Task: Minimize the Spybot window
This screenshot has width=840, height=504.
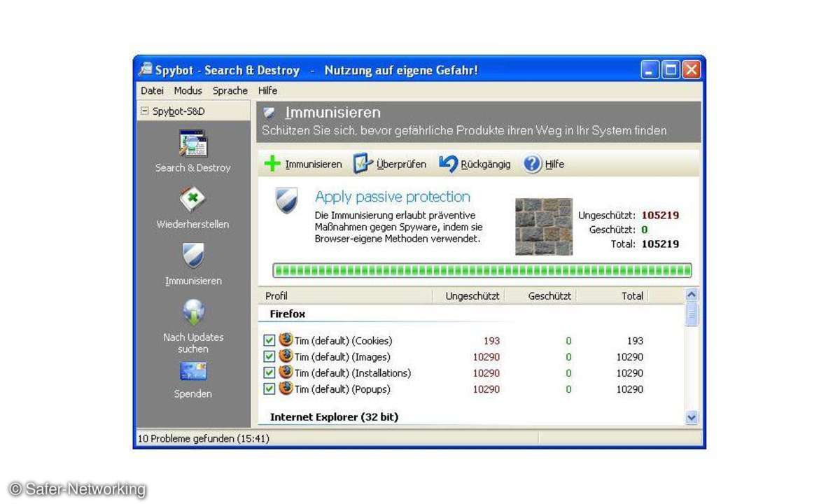Action: [650, 69]
